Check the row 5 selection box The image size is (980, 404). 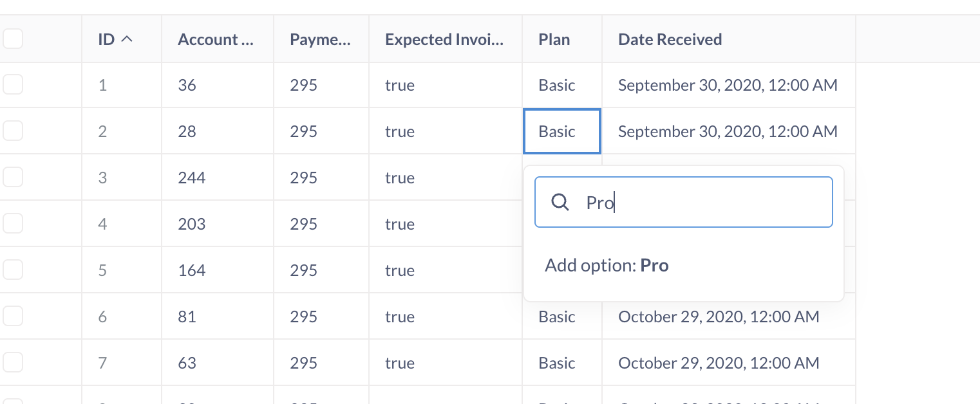13,270
